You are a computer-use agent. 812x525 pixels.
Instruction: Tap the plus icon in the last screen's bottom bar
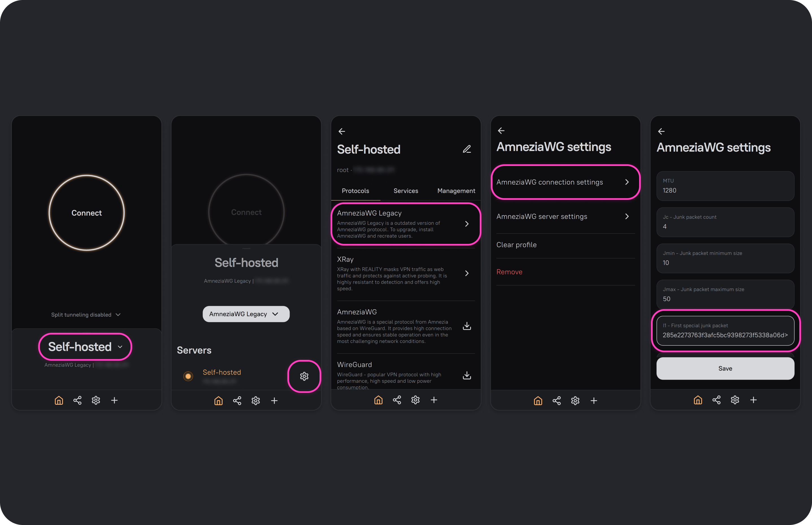coord(753,400)
